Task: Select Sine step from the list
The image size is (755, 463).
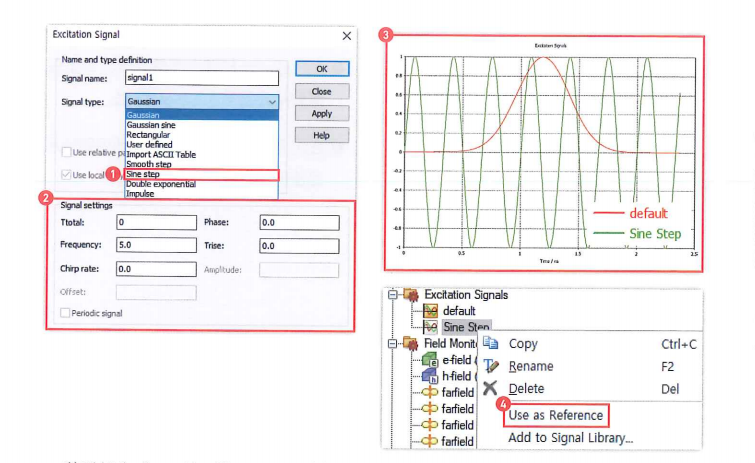Action: click(202, 174)
